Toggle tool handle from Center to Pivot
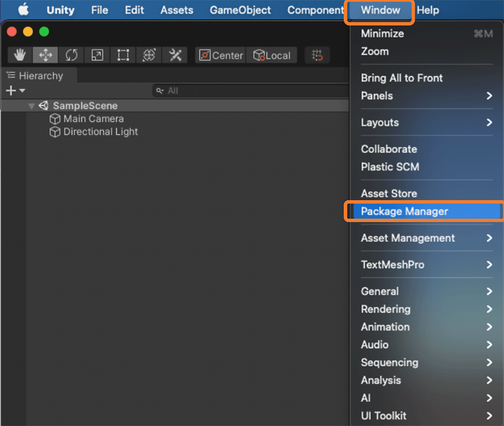504x426 pixels. 220,55
